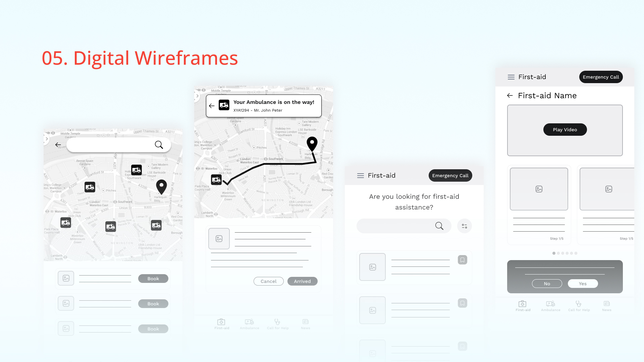Click the back arrow on First-aid Name screen

pyautogui.click(x=509, y=96)
